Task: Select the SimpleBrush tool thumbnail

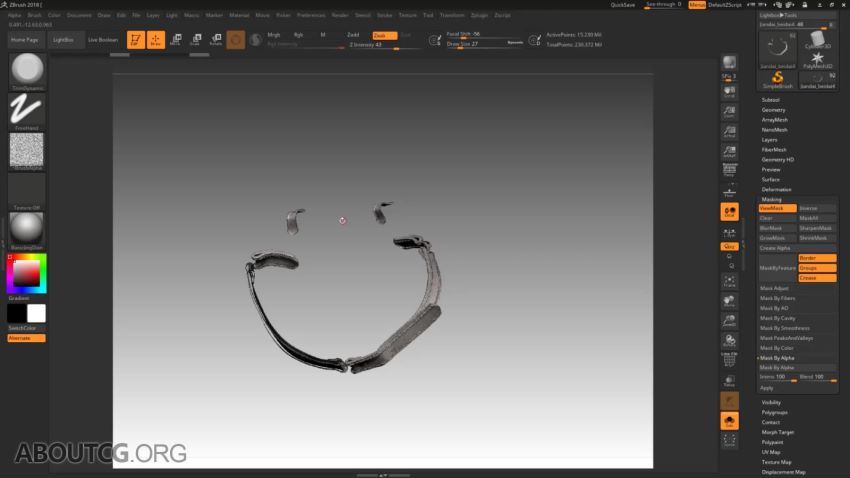Action: [778, 80]
